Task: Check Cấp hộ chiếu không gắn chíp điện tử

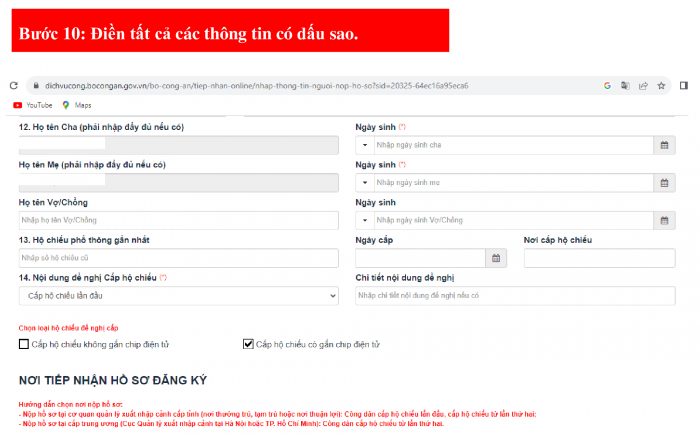Action: [x=24, y=344]
